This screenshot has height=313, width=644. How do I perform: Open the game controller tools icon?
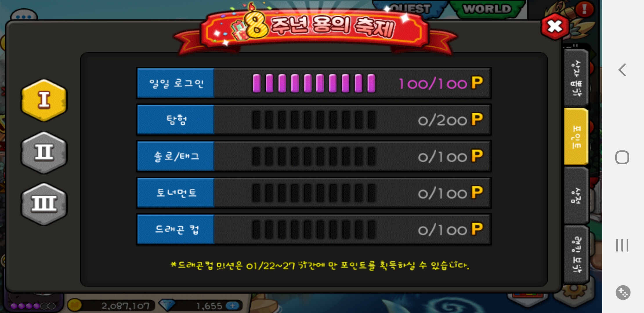point(623,292)
